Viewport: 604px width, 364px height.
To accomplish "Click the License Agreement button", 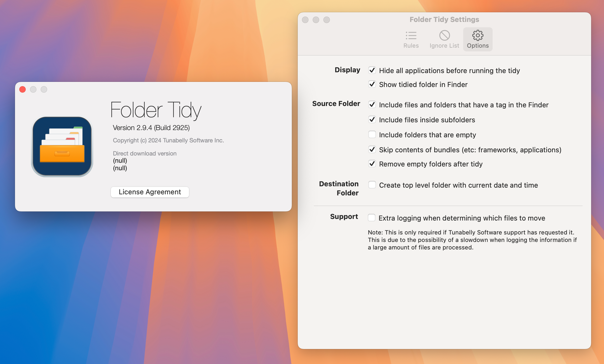I will 150,192.
